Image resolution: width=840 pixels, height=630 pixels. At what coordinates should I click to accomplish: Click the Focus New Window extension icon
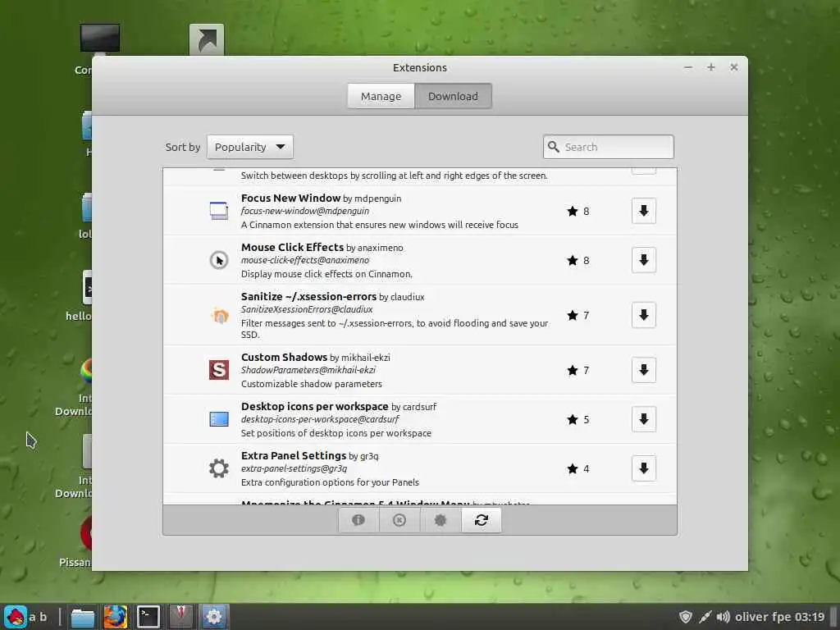218,211
